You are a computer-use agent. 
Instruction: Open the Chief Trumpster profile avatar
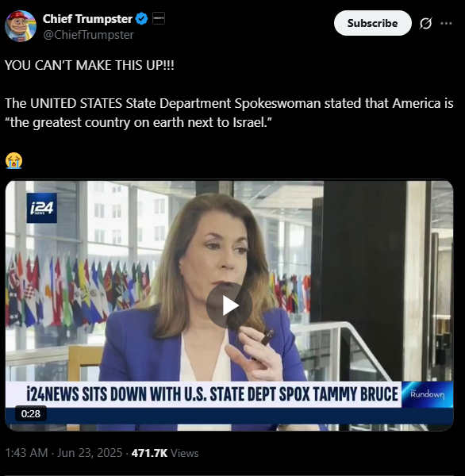(x=21, y=26)
